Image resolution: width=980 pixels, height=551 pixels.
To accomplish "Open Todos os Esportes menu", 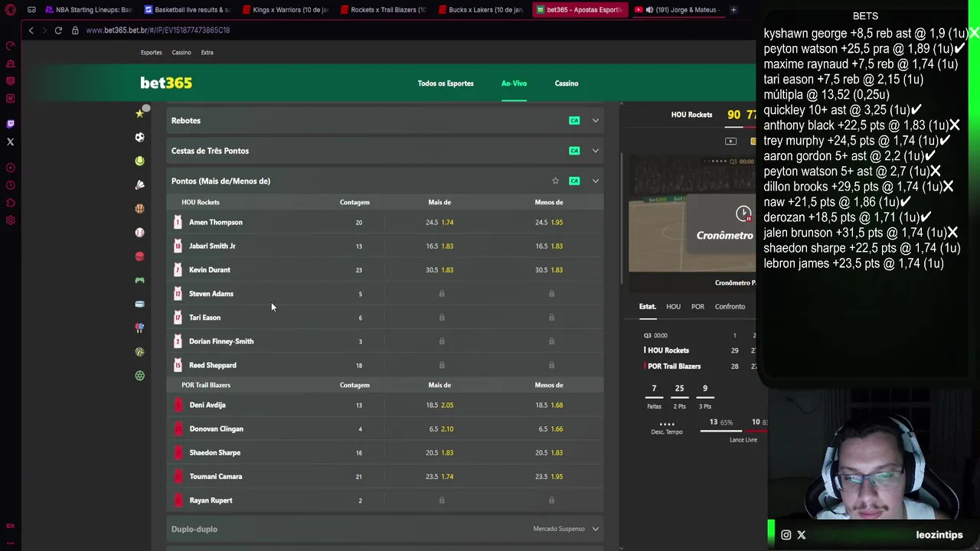I will coord(446,83).
